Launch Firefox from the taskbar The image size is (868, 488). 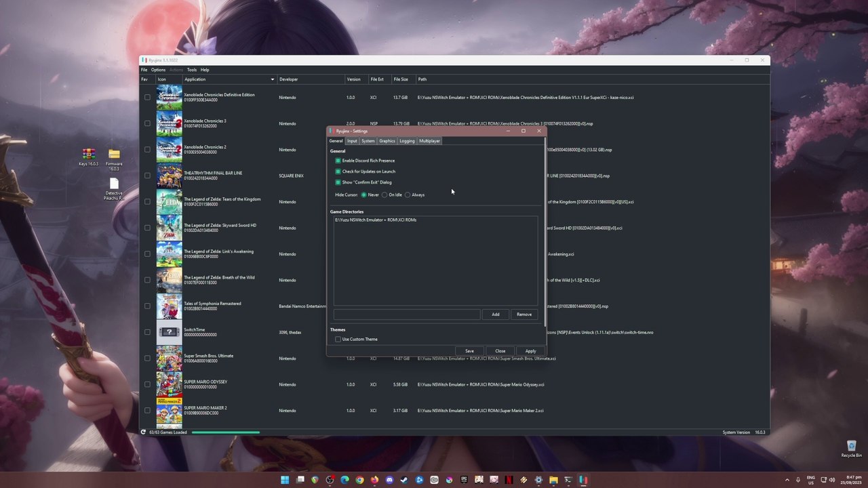[x=374, y=480]
